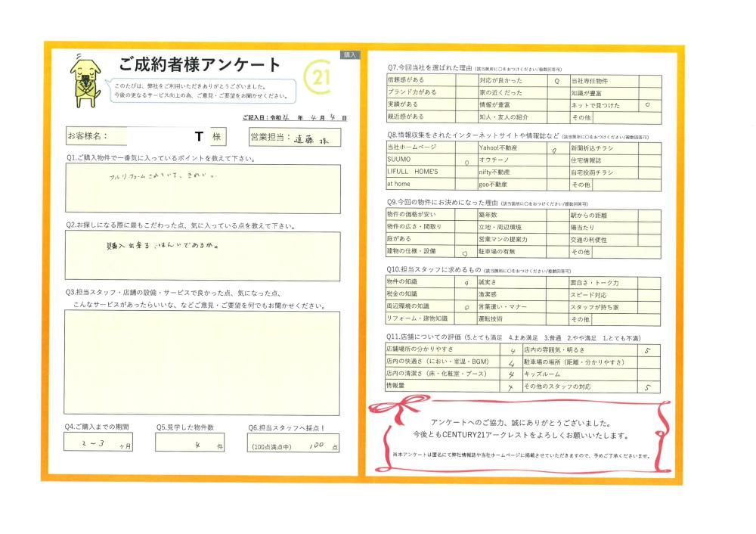Click the Q4 purchase period field
The width and height of the screenshot is (756, 534).
pos(99,442)
